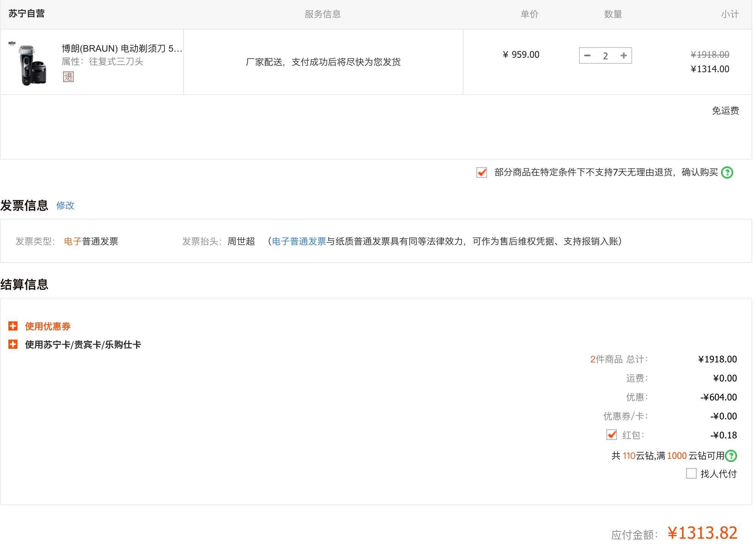Increase quantity with the plus button
The height and width of the screenshot is (544, 756).
(x=623, y=55)
